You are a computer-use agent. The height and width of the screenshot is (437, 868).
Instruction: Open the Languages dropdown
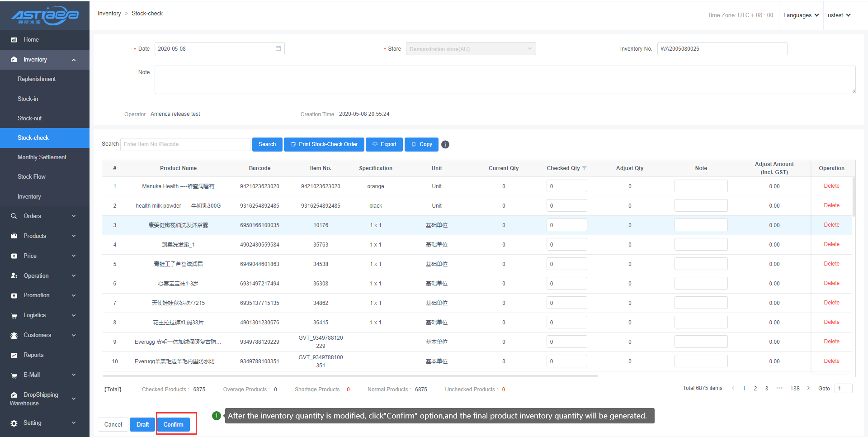pos(801,15)
